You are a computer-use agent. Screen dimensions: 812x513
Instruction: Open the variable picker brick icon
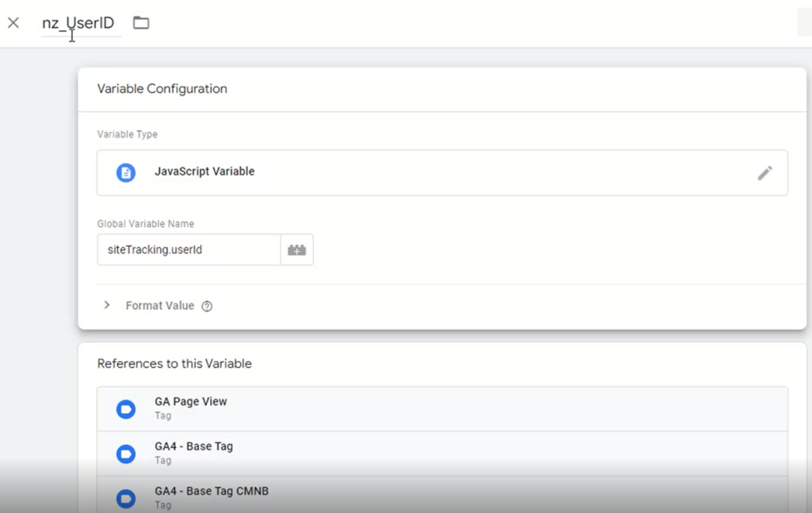tap(297, 249)
